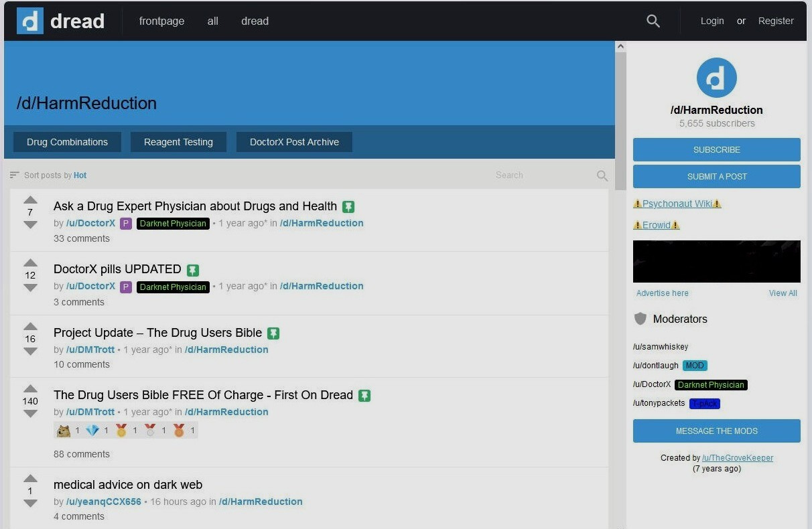Open /u/DMTrott profile on Project Update post
Screen dimensions: 812x529
click(x=90, y=350)
